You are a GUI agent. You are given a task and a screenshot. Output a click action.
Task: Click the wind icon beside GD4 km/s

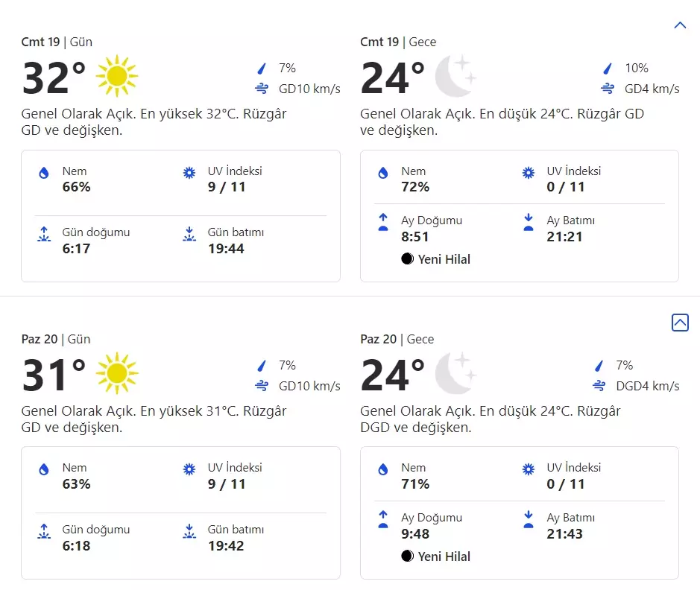coord(608,89)
